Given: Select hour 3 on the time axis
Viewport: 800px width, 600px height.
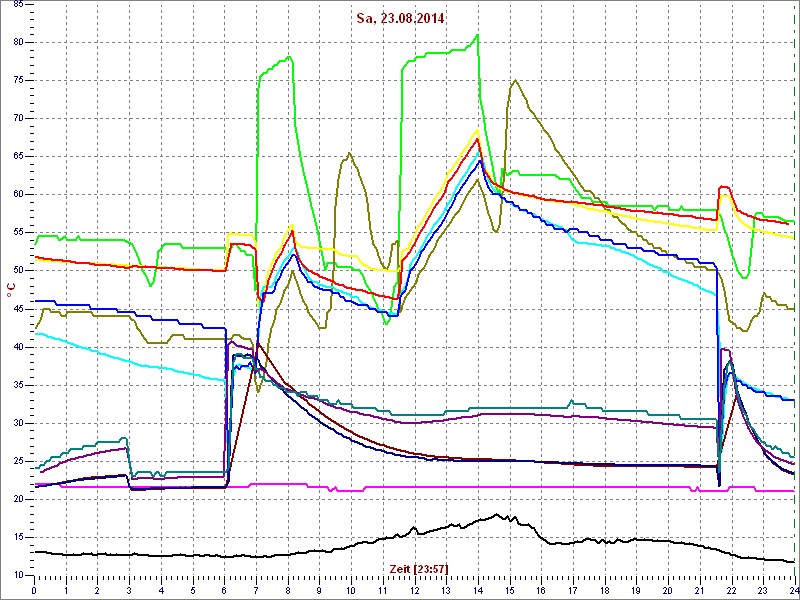Looking at the screenshot, I should (129, 590).
